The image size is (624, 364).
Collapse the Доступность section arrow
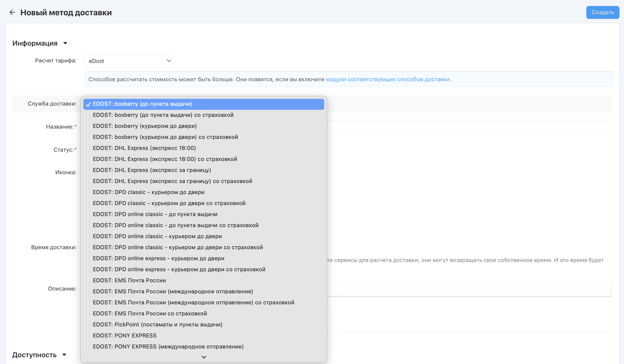[64, 355]
